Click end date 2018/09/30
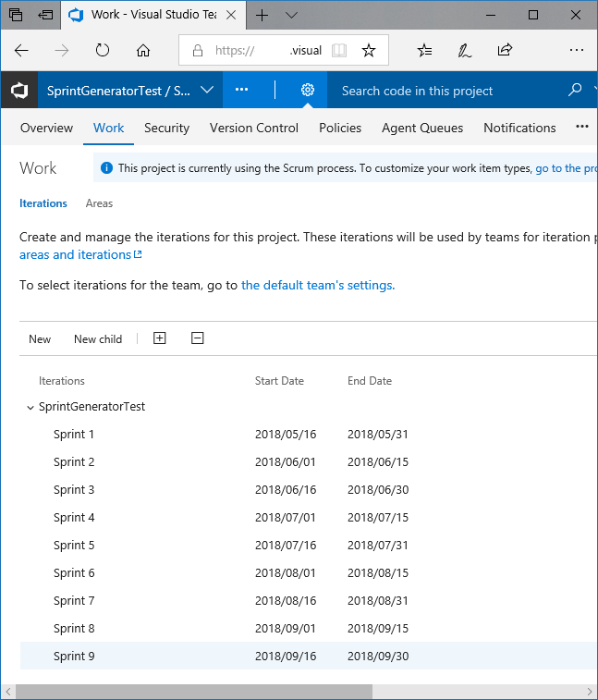598x700 pixels. pos(377,656)
